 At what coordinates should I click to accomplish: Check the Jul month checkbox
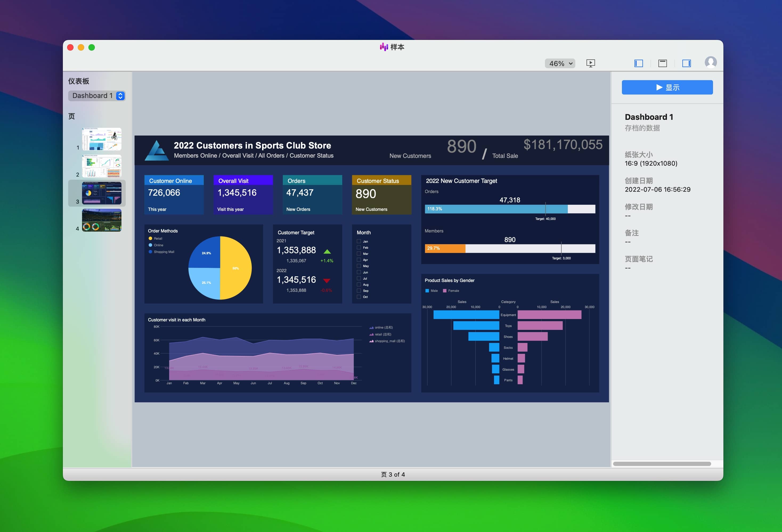pos(359,279)
